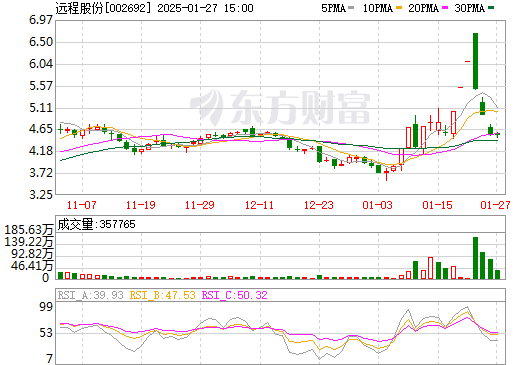Click the 6.50 price axis label
520x365 pixels.
(x=41, y=42)
